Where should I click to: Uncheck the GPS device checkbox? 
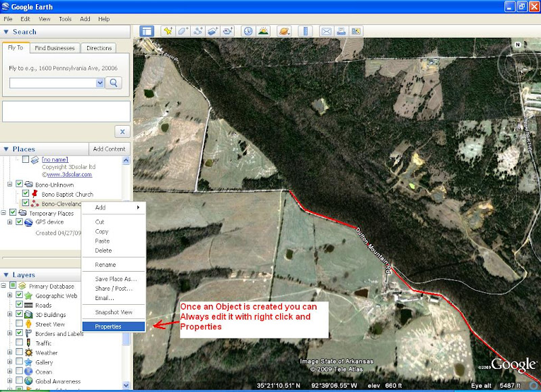(x=20, y=222)
